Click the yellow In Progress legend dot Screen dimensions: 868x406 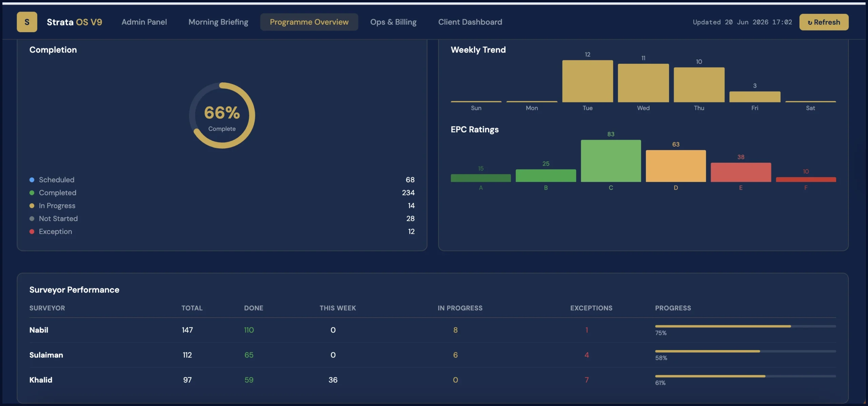32,206
